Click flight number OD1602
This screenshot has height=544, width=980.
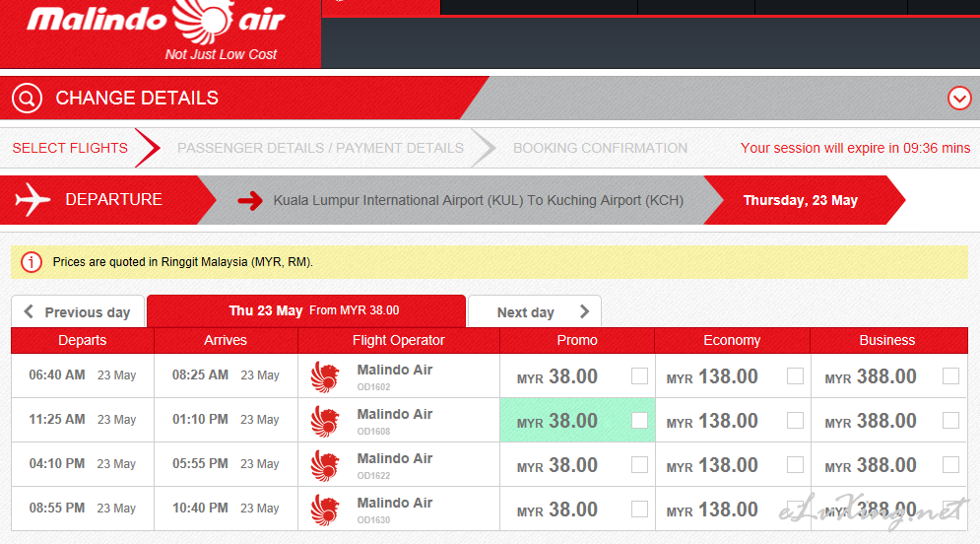[x=373, y=387]
